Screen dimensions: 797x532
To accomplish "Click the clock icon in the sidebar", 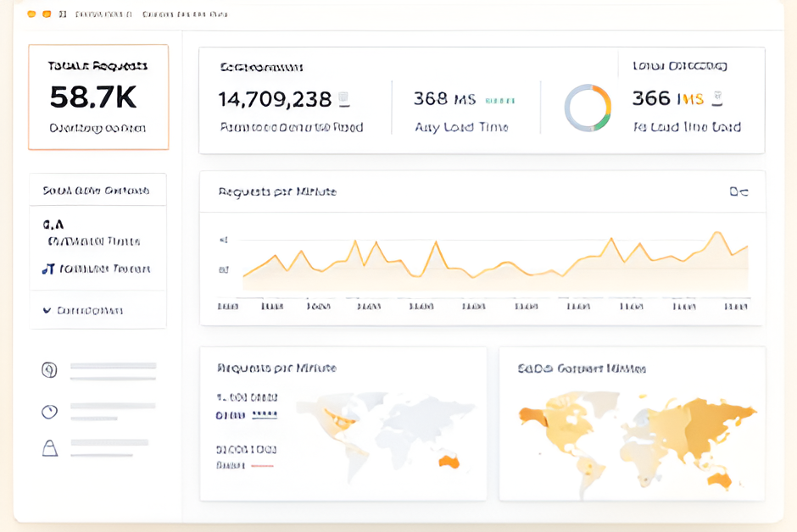I will point(49,412).
